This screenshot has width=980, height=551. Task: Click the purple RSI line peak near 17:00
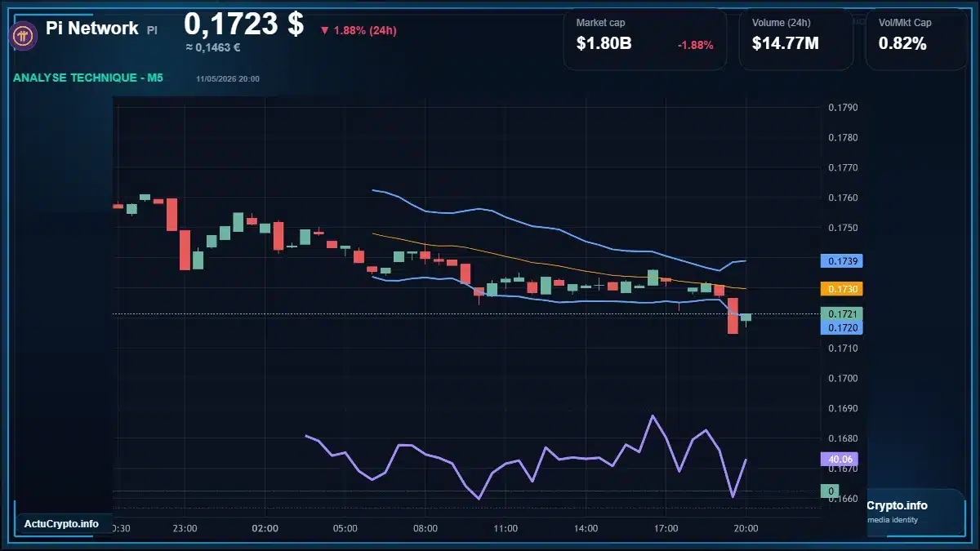(653, 416)
